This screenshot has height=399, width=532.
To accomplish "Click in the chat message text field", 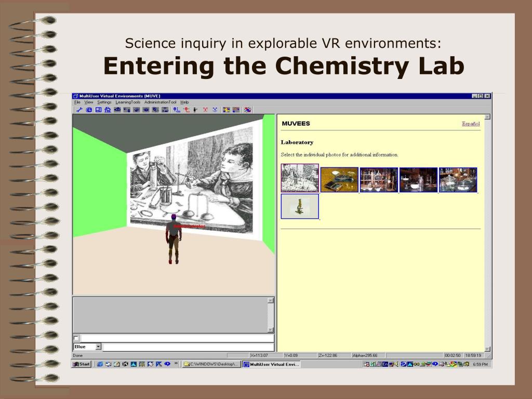I will click(177, 338).
